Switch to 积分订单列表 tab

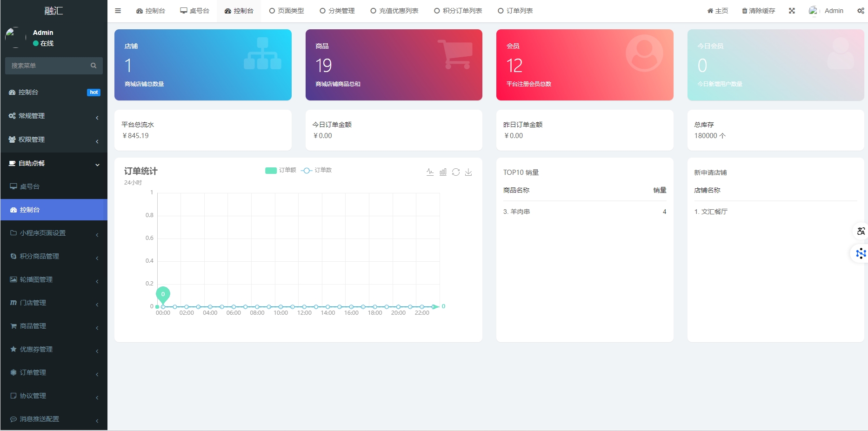tap(458, 11)
